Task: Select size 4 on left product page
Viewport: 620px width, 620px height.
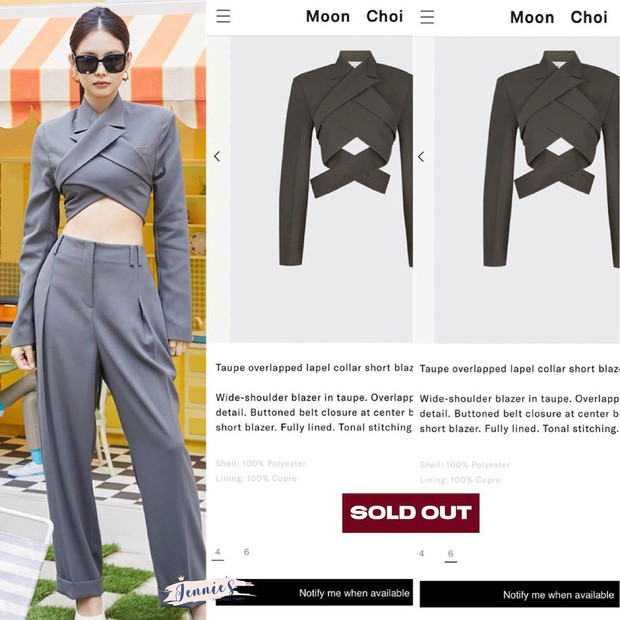Action: click(217, 552)
